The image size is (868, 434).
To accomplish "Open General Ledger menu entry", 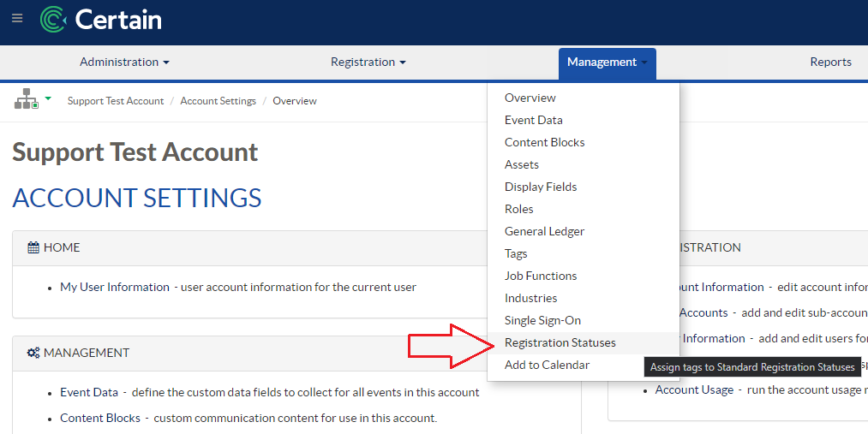I will pyautogui.click(x=544, y=231).
